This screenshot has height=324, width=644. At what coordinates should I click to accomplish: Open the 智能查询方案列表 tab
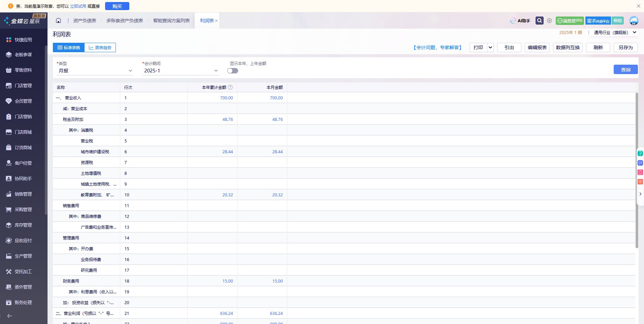[x=171, y=21]
